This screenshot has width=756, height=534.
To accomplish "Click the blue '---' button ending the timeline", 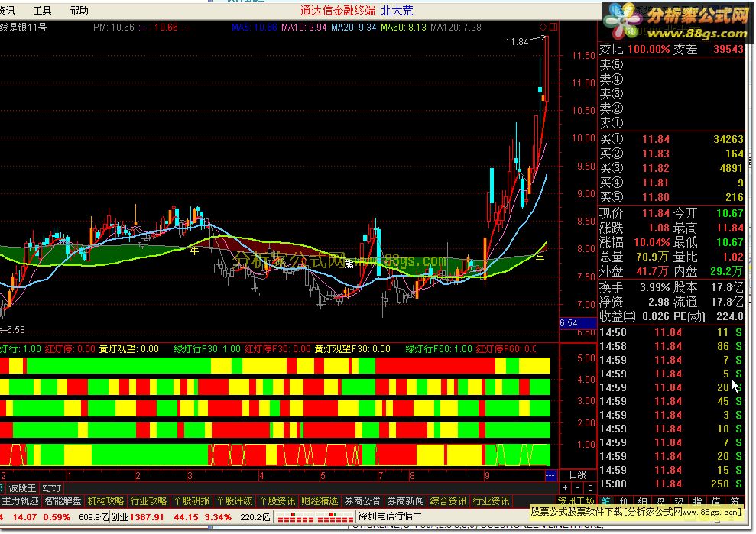I will coord(550,475).
